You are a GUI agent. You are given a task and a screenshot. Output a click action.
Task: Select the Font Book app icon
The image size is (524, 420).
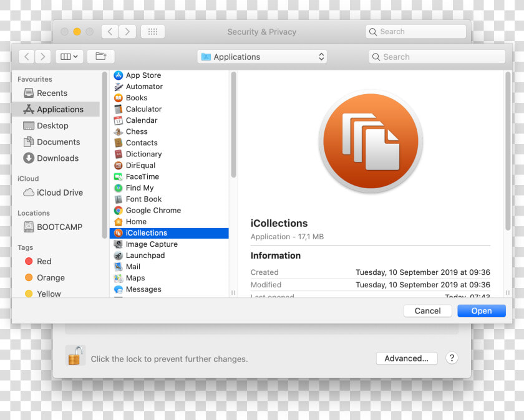[119, 199]
